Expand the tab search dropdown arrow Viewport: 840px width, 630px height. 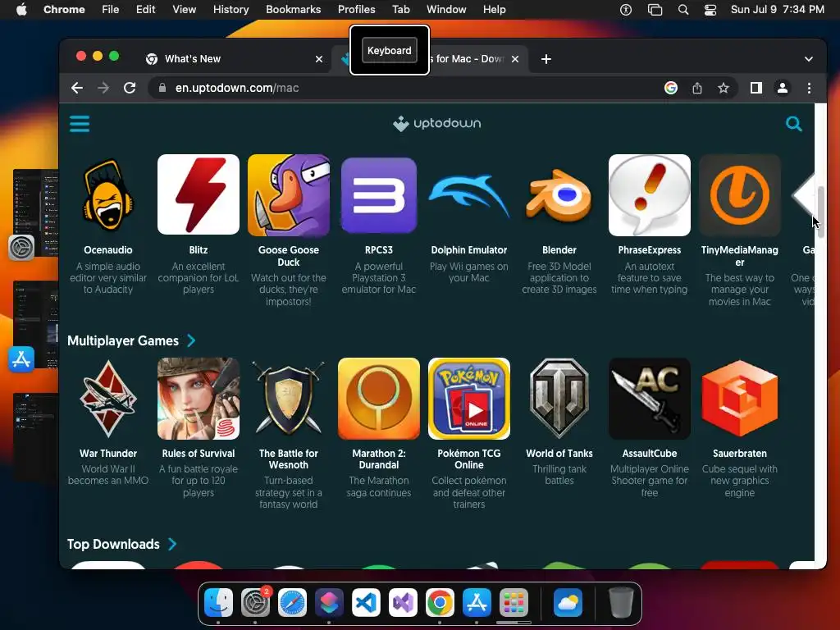[x=808, y=59]
